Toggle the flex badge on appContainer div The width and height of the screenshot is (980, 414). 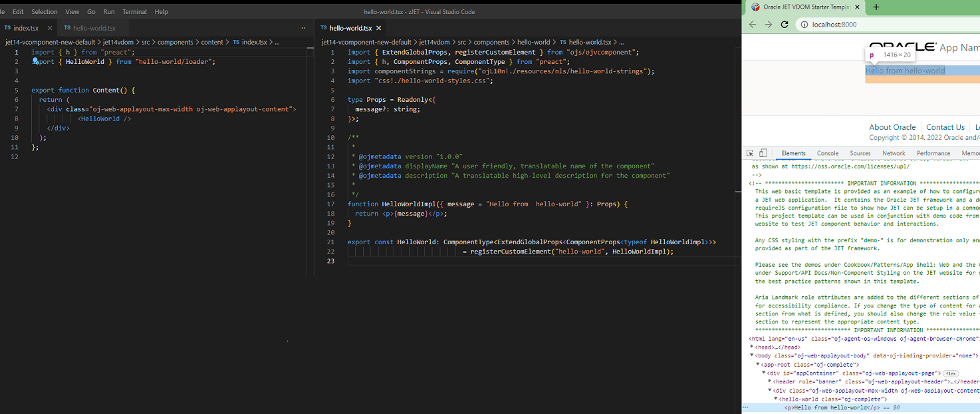pos(951,373)
